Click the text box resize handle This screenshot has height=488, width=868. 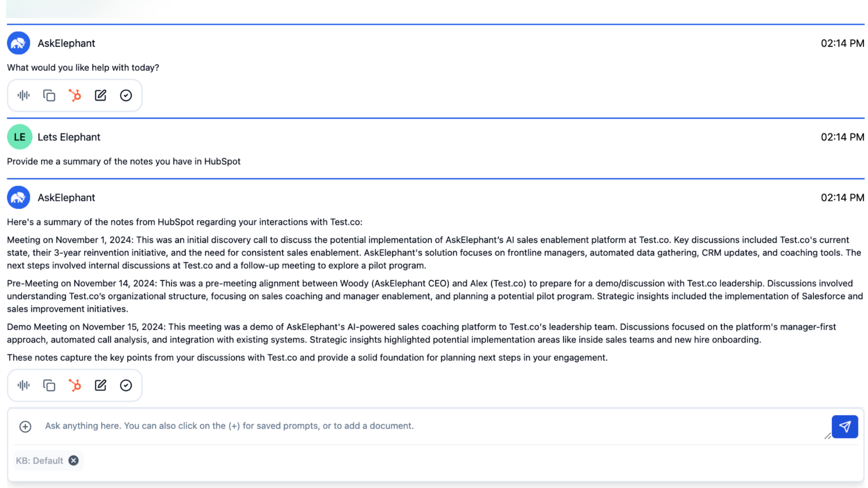(827, 436)
